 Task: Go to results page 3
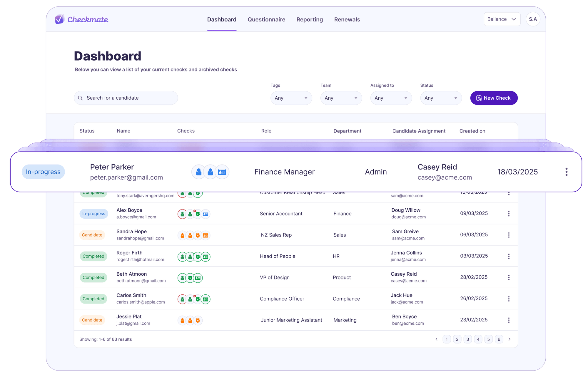[x=467, y=339]
